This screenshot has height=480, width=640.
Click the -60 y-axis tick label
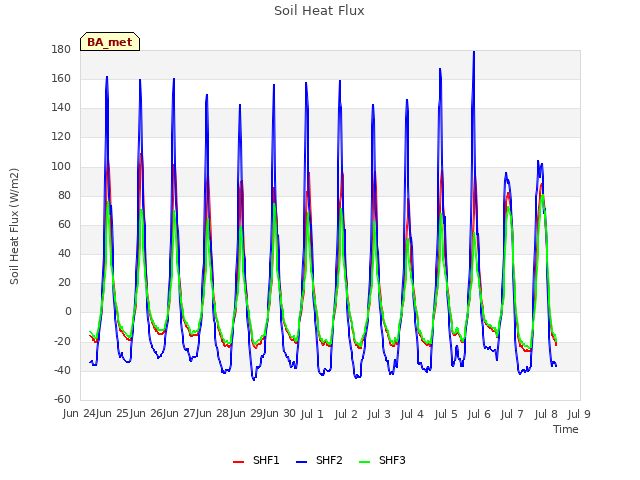[x=62, y=399]
